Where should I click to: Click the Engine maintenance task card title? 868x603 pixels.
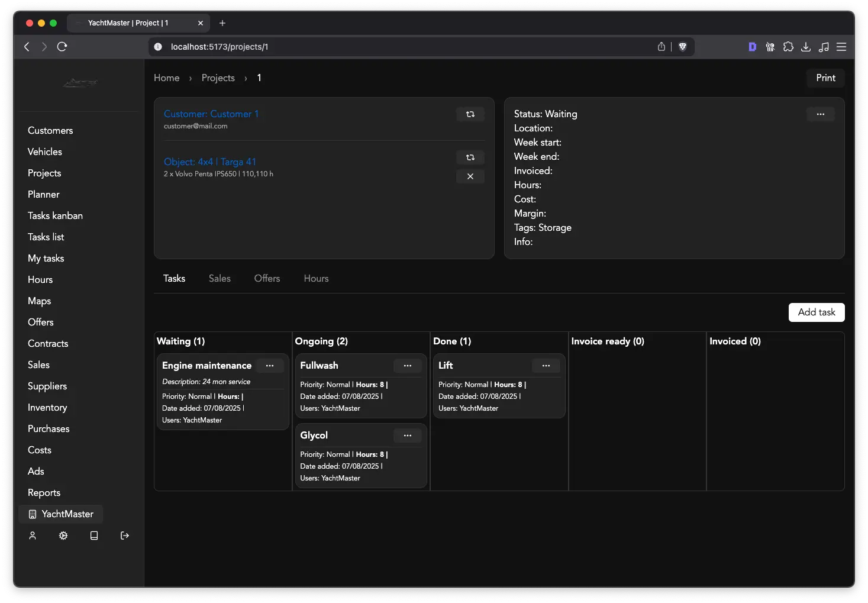[x=206, y=366]
